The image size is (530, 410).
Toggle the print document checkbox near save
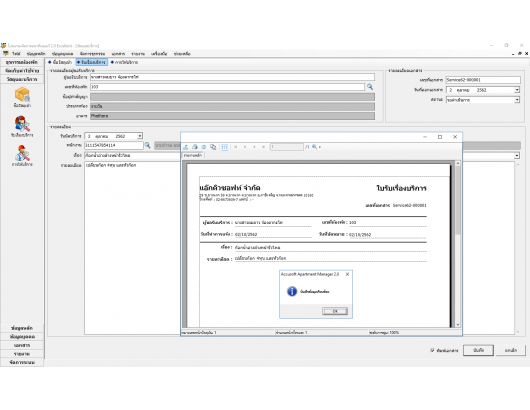tap(432, 351)
